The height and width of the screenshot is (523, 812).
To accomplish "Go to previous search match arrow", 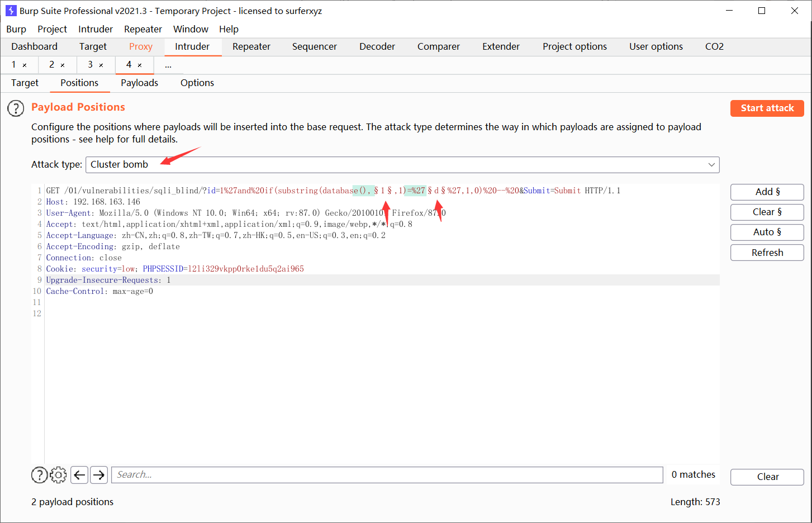I will click(80, 475).
